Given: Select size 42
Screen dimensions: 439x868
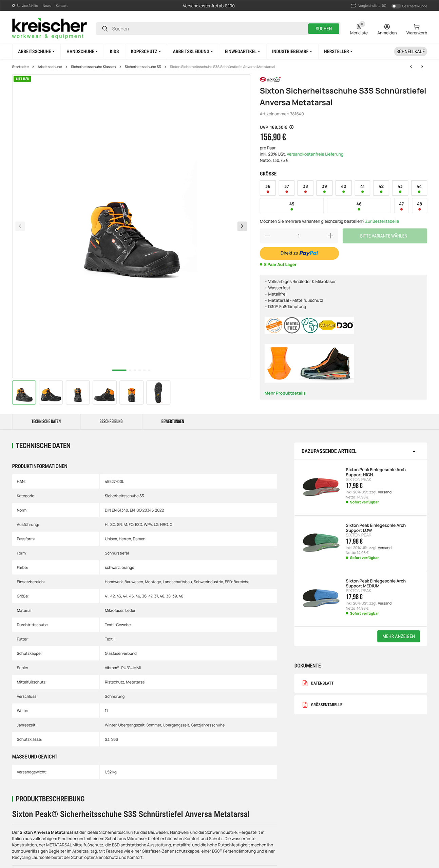Looking at the screenshot, I should click(x=381, y=188).
